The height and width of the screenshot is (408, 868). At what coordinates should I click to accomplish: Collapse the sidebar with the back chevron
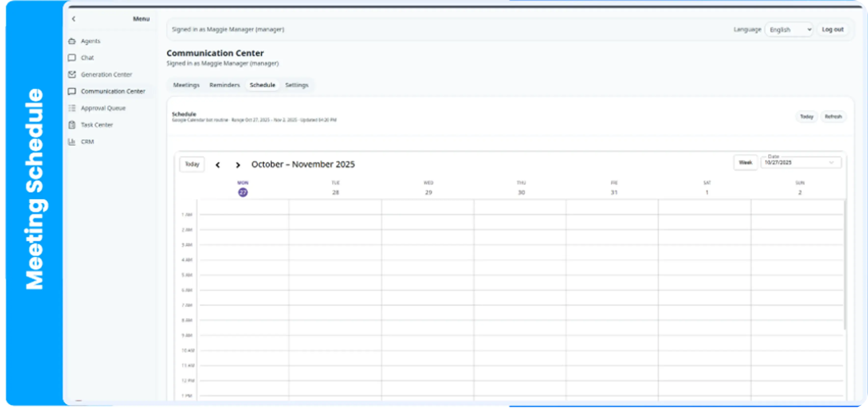pos(73,19)
